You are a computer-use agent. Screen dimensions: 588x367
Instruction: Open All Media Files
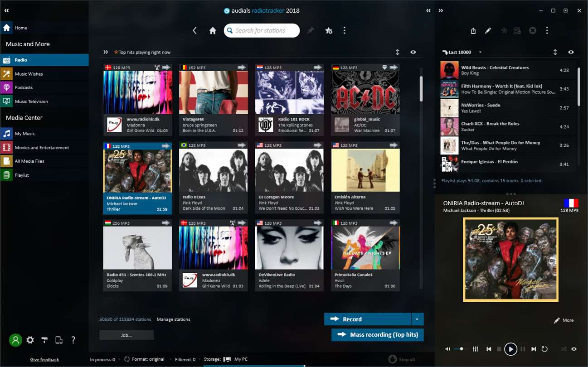(x=44, y=161)
